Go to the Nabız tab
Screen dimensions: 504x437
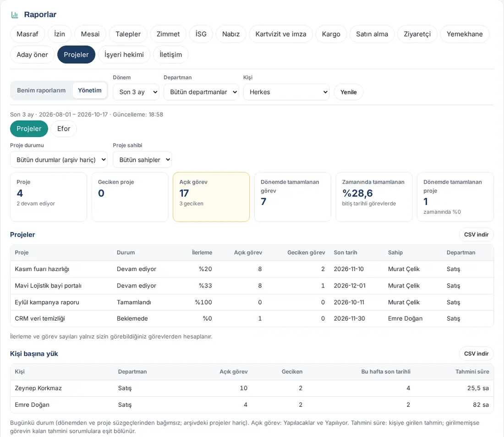pyautogui.click(x=231, y=34)
